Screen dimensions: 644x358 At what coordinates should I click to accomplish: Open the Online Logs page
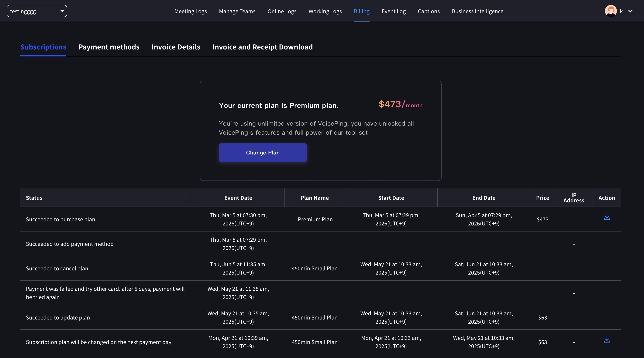click(282, 11)
